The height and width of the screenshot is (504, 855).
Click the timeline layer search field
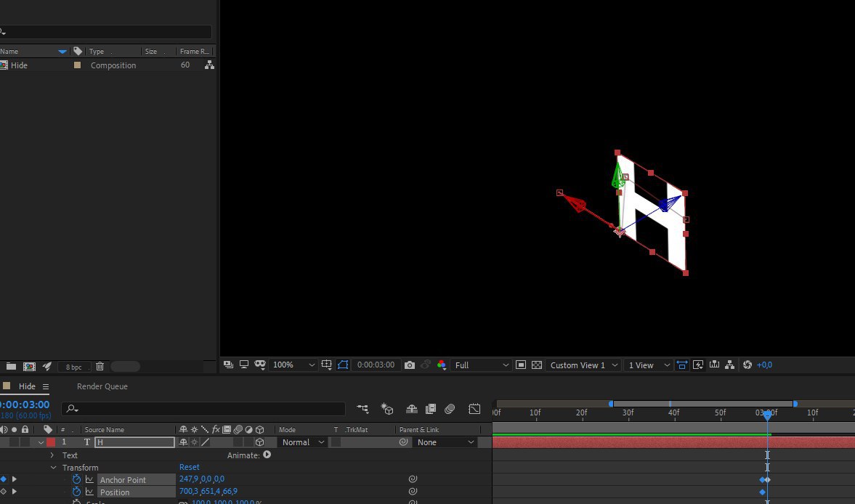pos(203,409)
